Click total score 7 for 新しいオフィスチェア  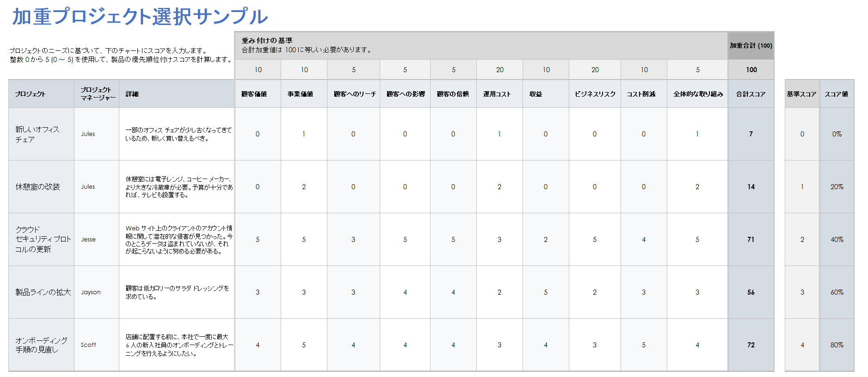(x=751, y=134)
